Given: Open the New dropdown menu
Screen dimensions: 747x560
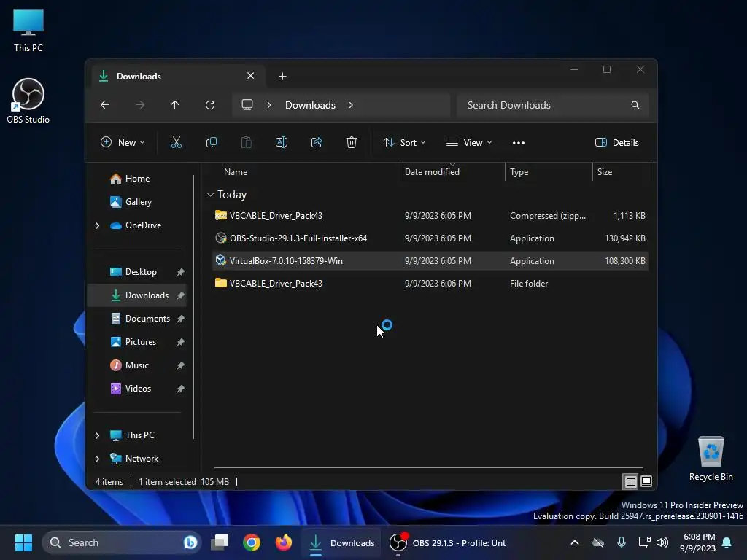Looking at the screenshot, I should coord(123,142).
